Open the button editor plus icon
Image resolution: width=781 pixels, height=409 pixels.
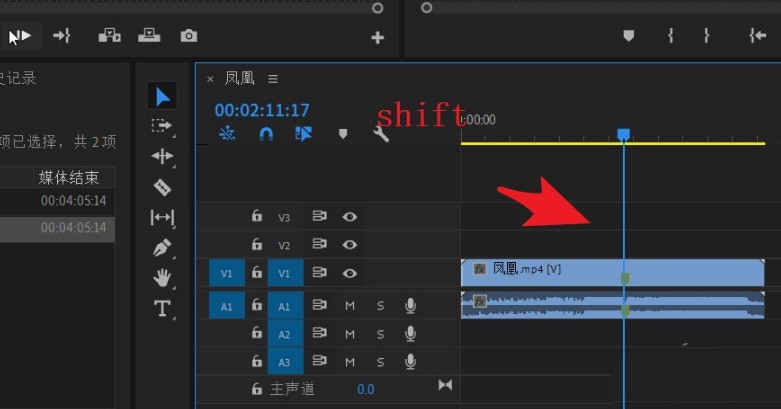(377, 38)
